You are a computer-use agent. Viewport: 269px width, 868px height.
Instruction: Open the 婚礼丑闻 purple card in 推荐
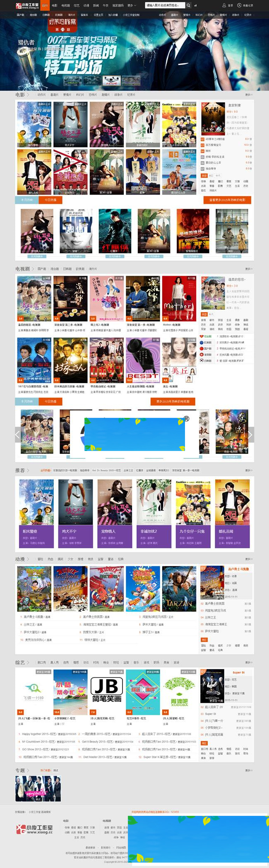232,536
